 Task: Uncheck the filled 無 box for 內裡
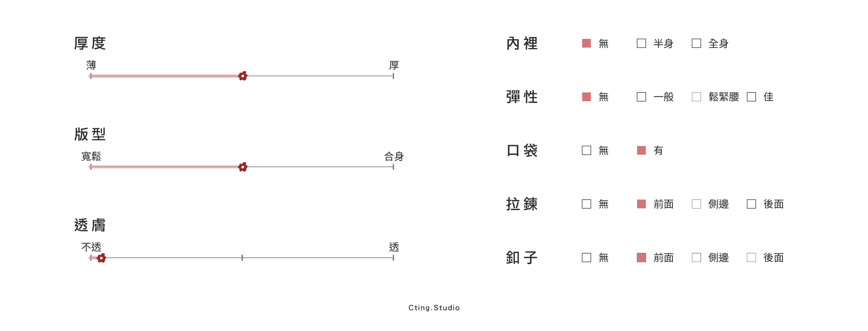[x=586, y=43]
